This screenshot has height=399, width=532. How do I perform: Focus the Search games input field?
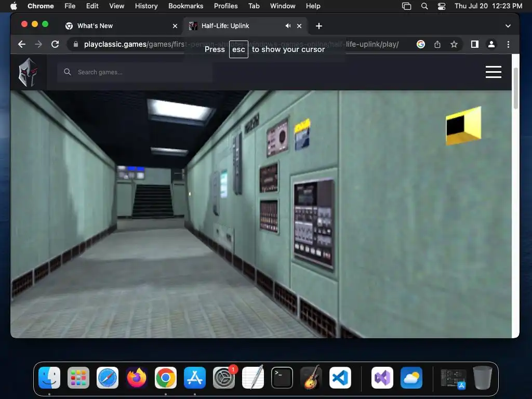tap(135, 72)
